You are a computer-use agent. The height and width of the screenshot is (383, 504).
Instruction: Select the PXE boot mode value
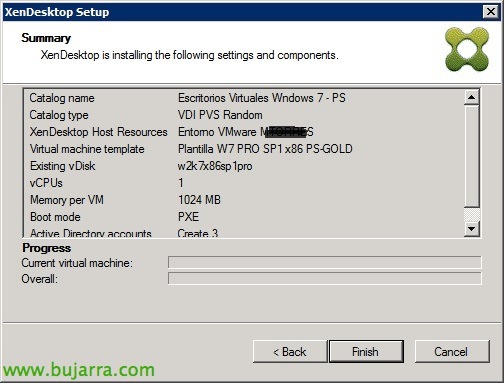pyautogui.click(x=188, y=217)
